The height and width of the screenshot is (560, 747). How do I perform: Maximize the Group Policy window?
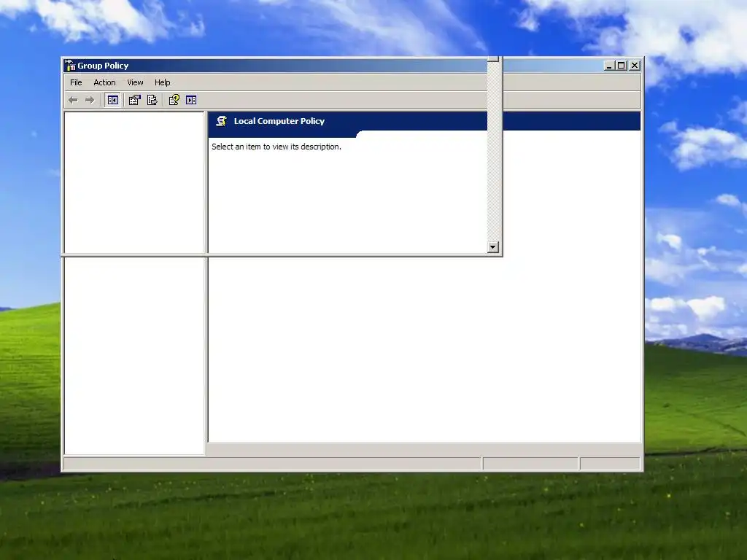tap(622, 66)
